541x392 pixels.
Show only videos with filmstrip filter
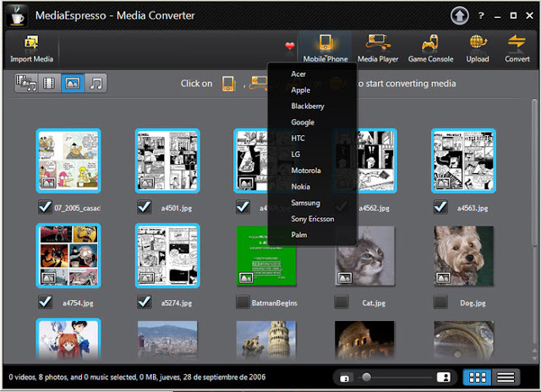coord(49,83)
